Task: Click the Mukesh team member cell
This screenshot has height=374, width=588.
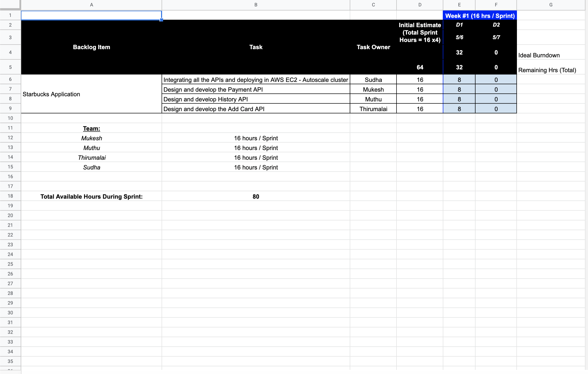Action: click(91, 138)
